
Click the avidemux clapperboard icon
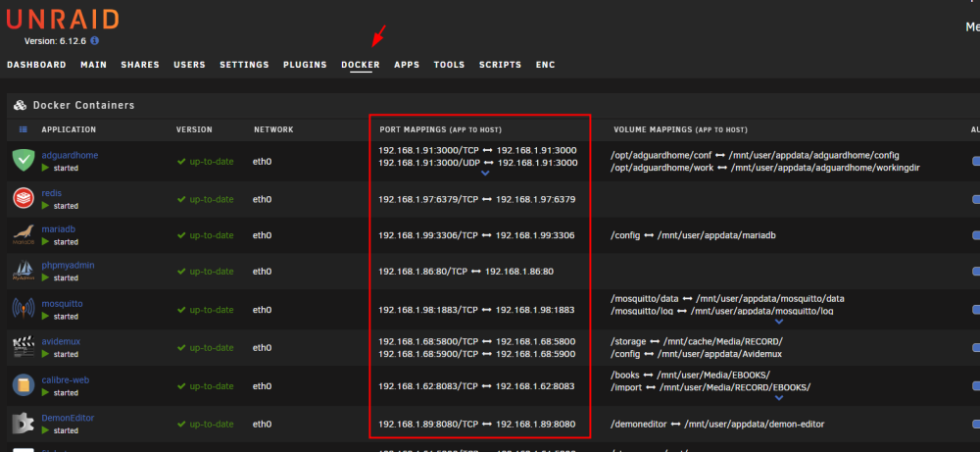[x=24, y=348]
